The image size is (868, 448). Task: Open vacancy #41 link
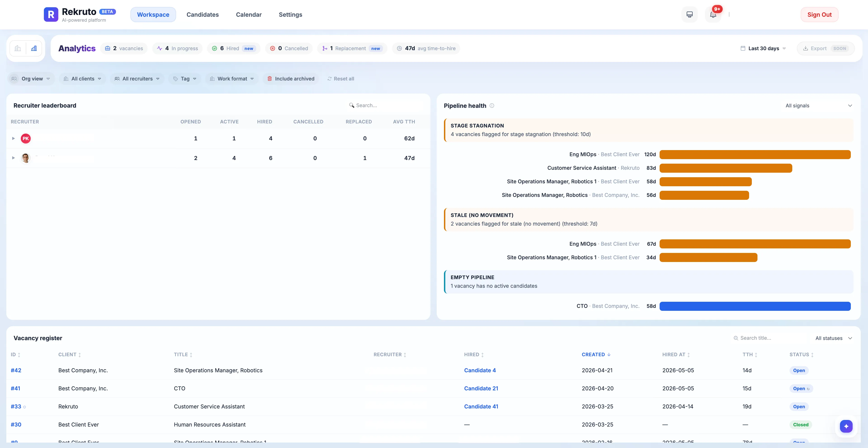[x=16, y=388]
